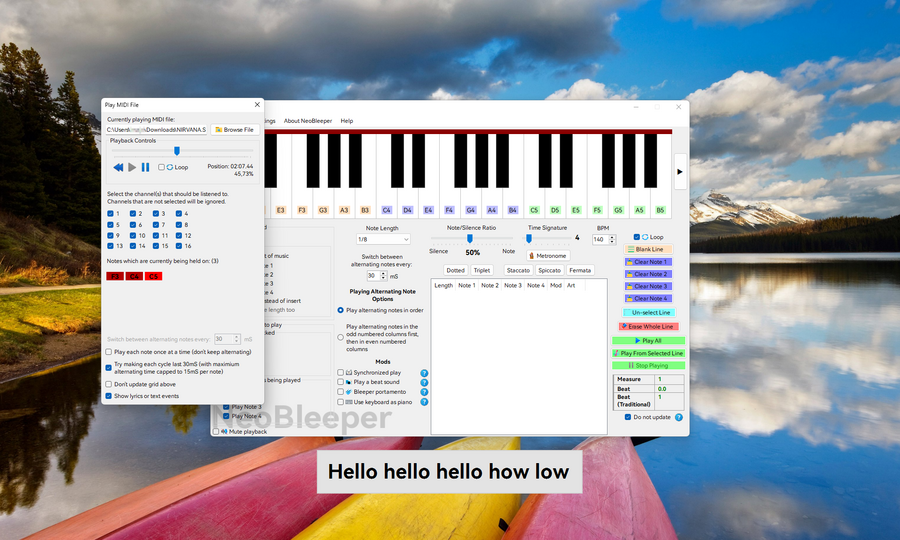This screenshot has height=540, width=900.
Task: Uncheck Show lyrics or text events
Action: 108,396
